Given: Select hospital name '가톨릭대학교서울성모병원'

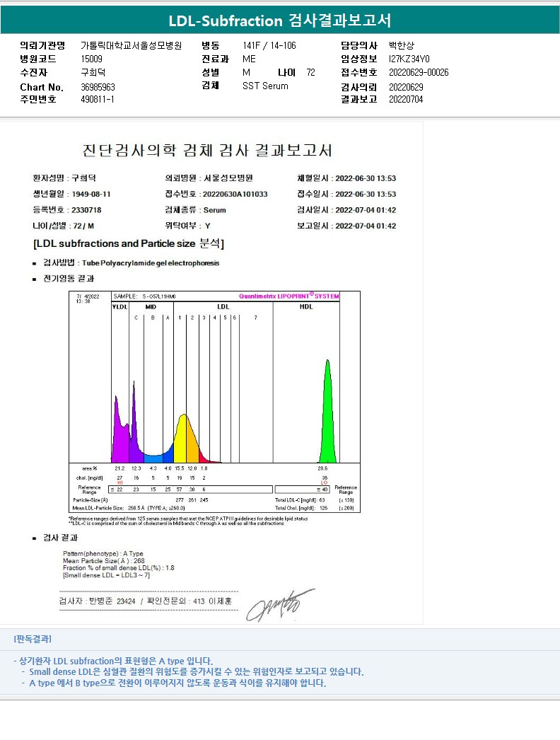Looking at the screenshot, I should click(x=131, y=46).
